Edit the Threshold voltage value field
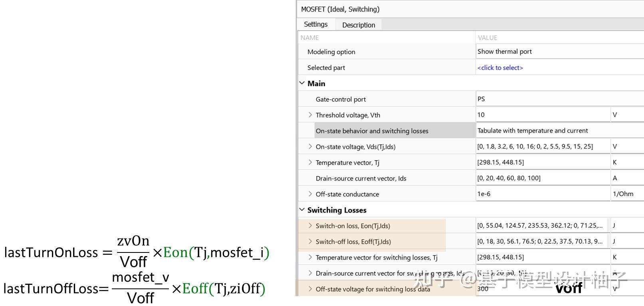The height and width of the screenshot is (306, 644). [543, 115]
